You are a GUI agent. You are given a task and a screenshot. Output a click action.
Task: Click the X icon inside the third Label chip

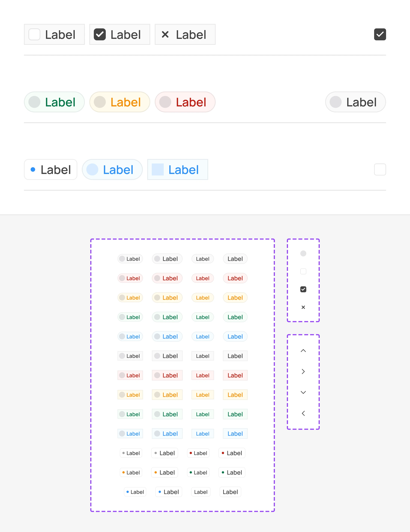165,35
